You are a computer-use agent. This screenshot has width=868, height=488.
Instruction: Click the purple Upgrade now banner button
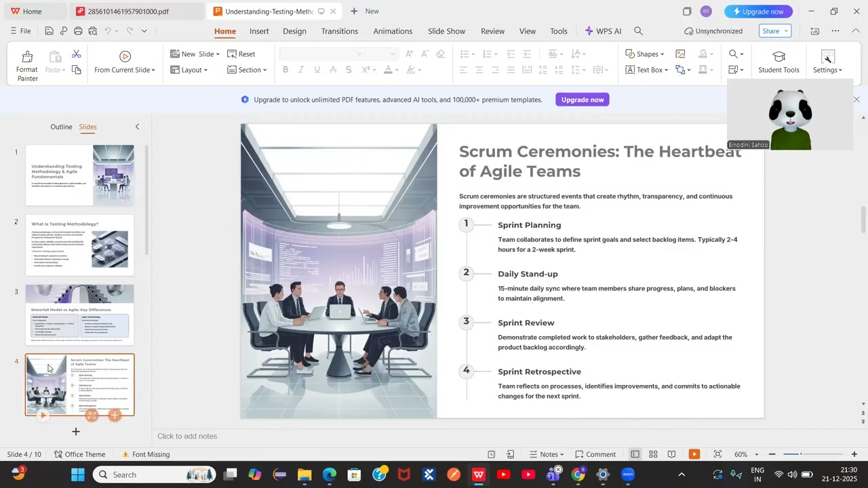click(583, 100)
